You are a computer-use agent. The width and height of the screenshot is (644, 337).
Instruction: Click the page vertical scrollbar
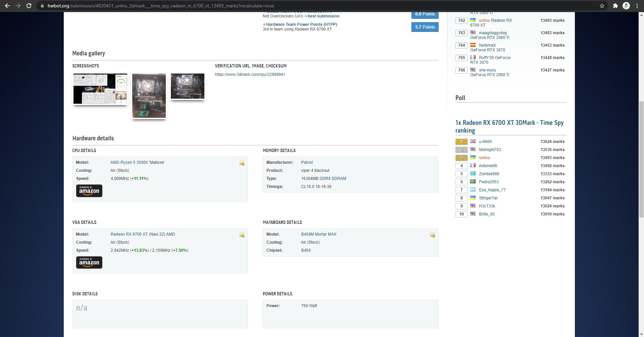(x=641, y=159)
